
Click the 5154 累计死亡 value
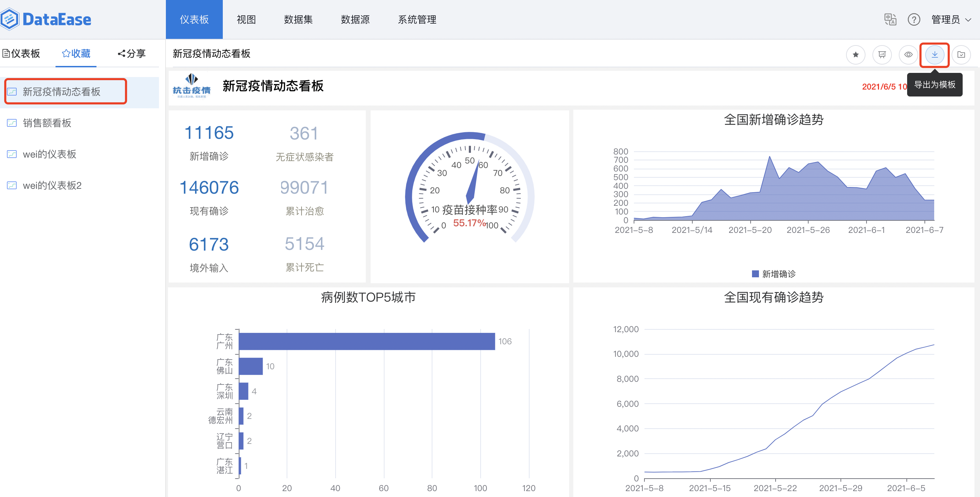click(304, 244)
